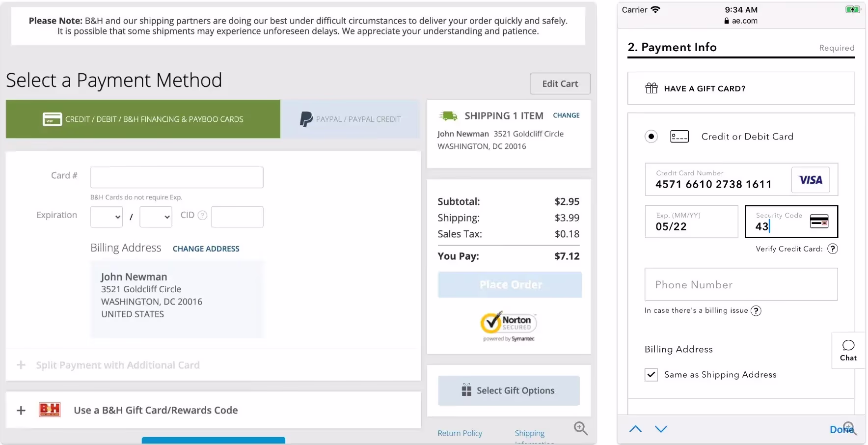Select the Credit / Debit cards tab
Image resolution: width=868 pixels, height=445 pixels.
pyautogui.click(x=143, y=119)
